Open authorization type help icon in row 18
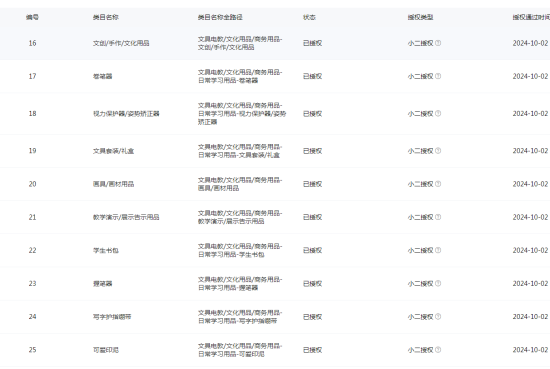The image size is (550, 369). (438, 114)
